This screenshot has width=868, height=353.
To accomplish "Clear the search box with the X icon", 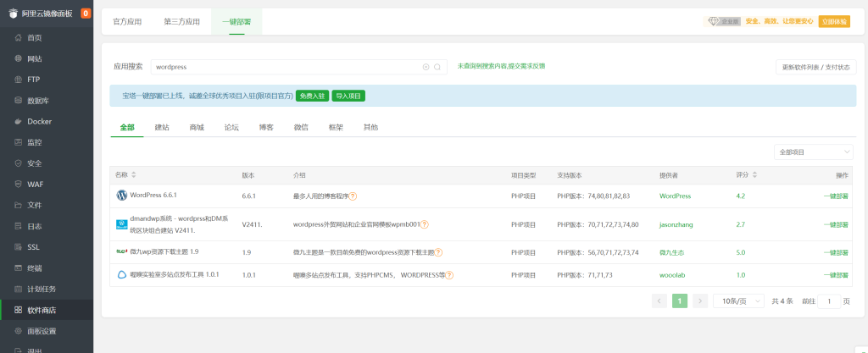I will point(426,67).
